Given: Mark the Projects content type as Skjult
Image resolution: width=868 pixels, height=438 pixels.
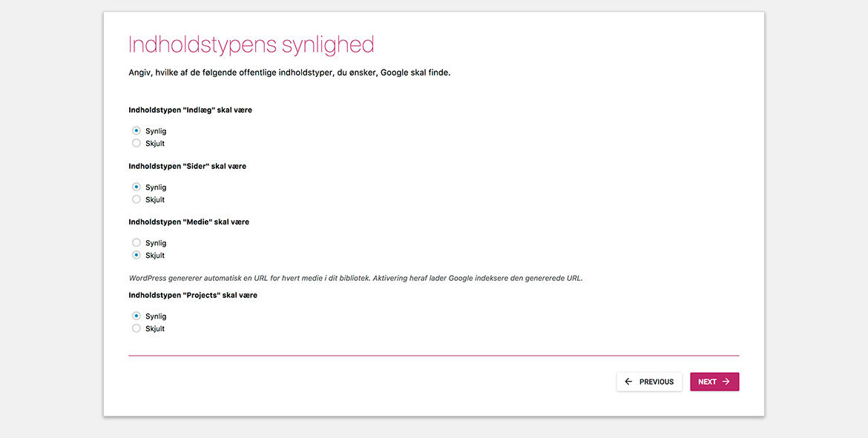Looking at the screenshot, I should (x=137, y=328).
